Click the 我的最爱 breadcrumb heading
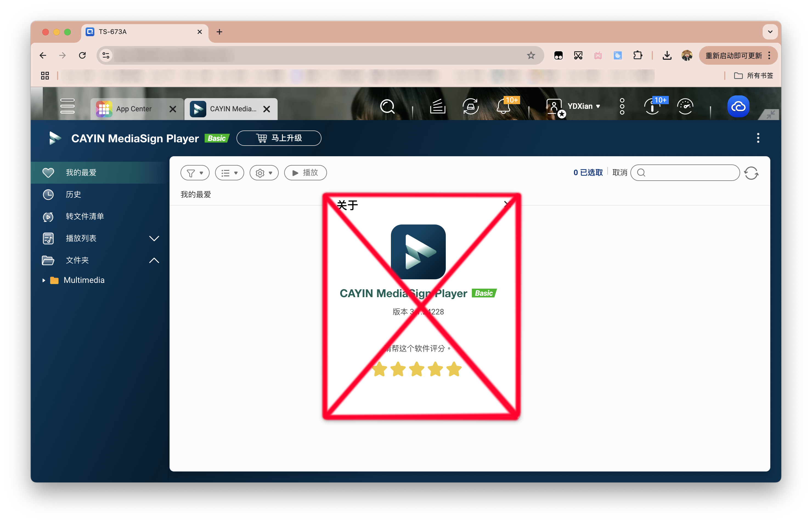 [x=196, y=195]
